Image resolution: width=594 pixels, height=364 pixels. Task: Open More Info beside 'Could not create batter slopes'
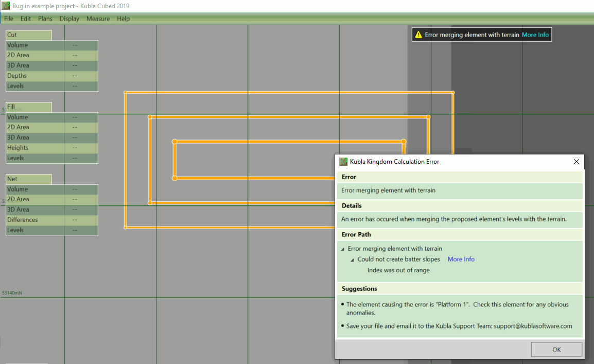coord(461,259)
